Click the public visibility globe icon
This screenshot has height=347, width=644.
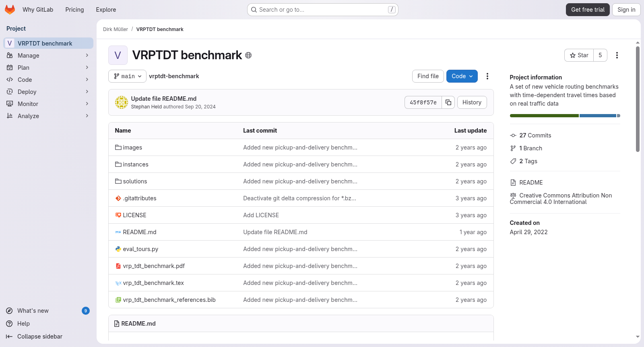coord(248,55)
